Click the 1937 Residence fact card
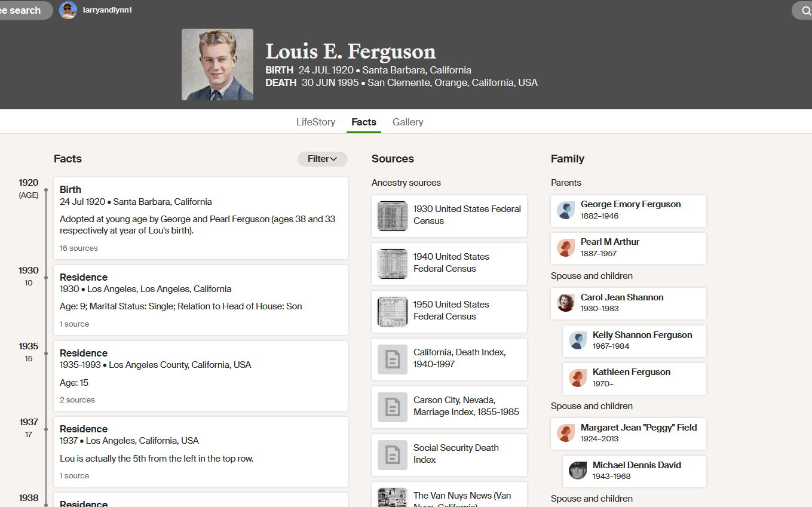Viewport: 812px width, 507px height. tap(201, 451)
